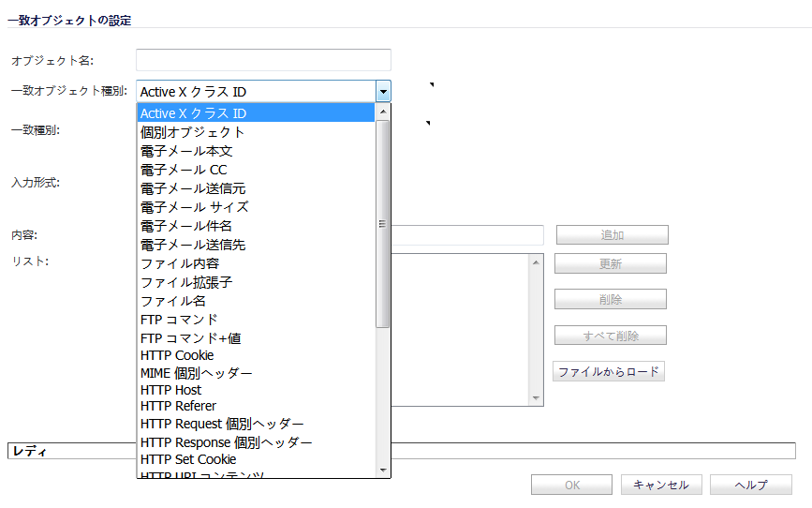Select 電子メール送信元 option
Viewport: 812px width, 508px height.
click(256, 188)
